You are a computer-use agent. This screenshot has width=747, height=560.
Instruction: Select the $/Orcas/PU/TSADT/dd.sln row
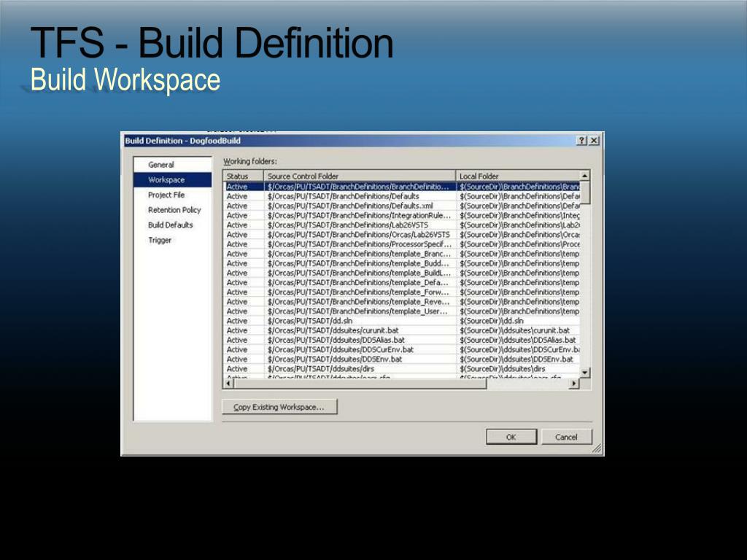pyautogui.click(x=402, y=321)
